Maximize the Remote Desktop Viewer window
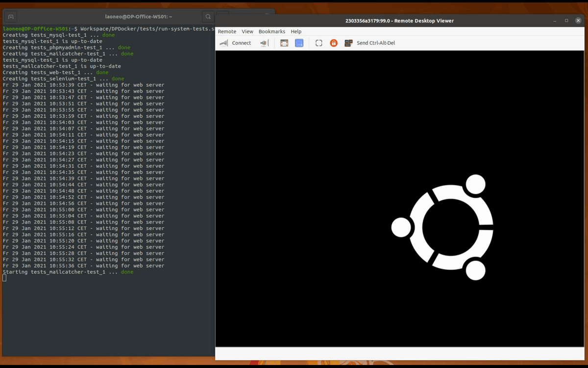588x368 pixels. coord(566,21)
